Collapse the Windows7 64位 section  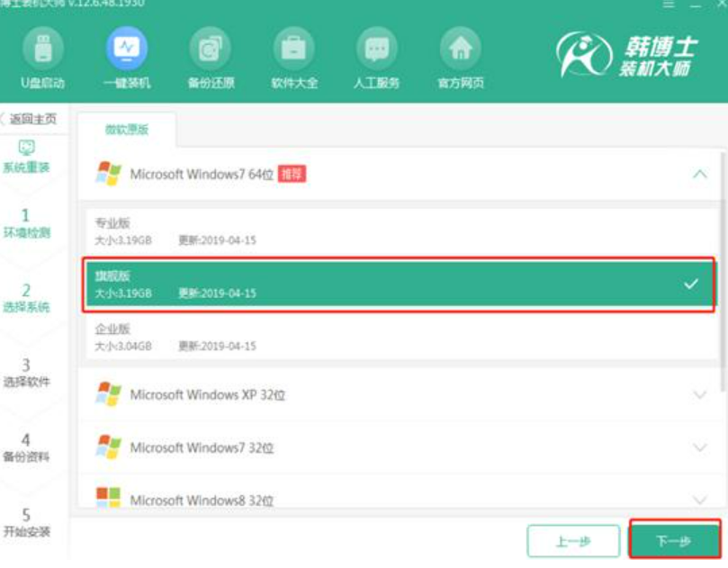700,175
